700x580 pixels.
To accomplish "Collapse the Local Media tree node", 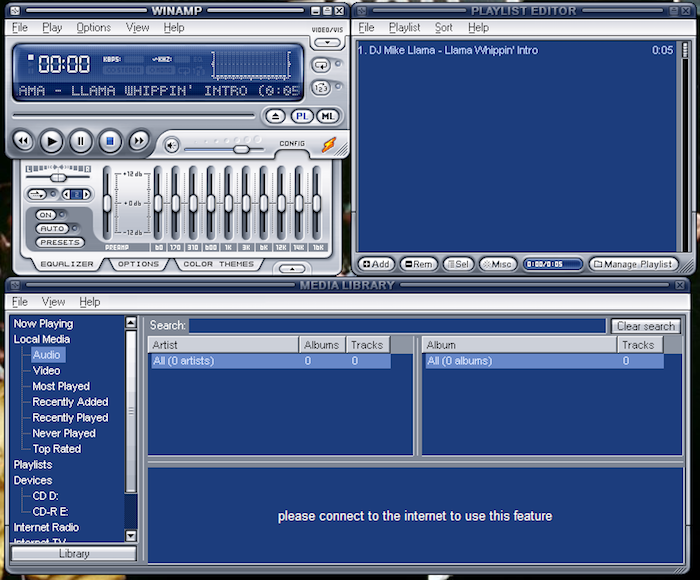I will point(42,339).
